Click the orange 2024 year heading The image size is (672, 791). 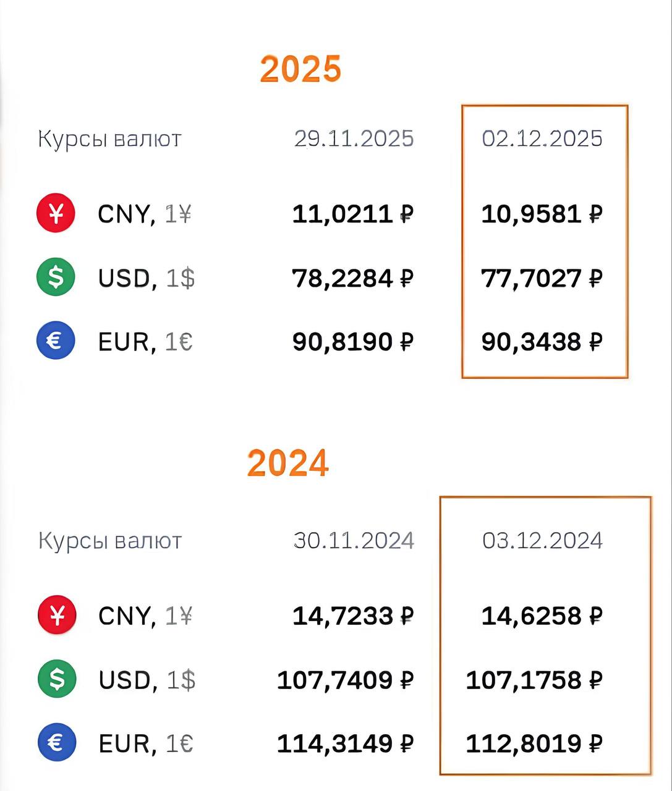click(288, 463)
